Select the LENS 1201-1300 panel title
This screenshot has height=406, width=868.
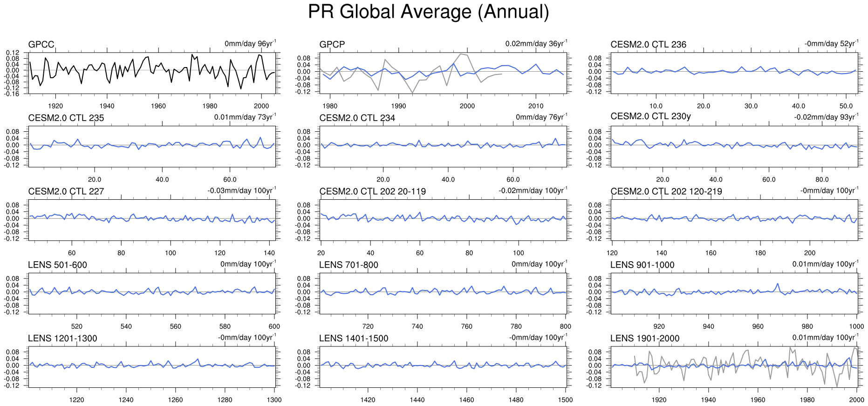coord(62,338)
